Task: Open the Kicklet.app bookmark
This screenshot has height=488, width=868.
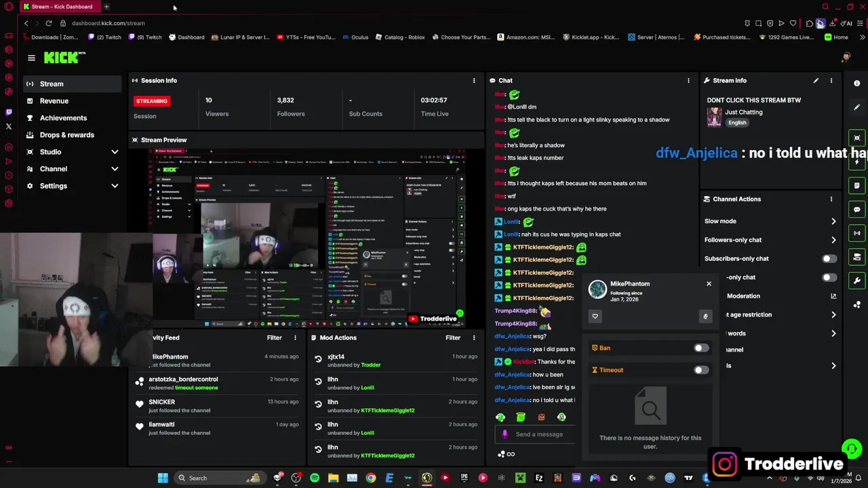Action: pos(591,37)
